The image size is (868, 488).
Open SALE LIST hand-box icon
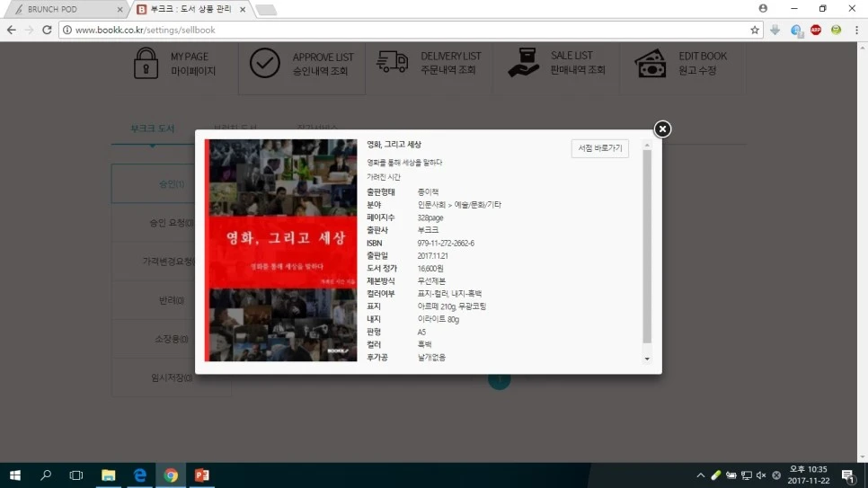click(524, 63)
